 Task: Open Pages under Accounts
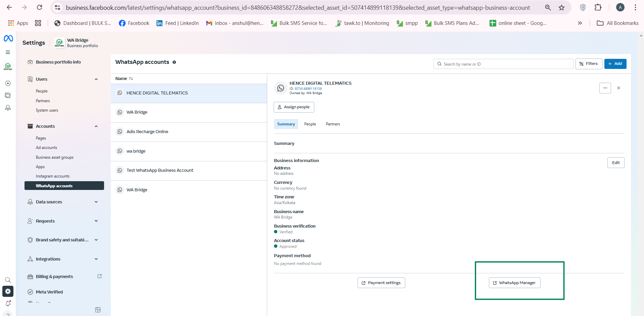pos(41,138)
